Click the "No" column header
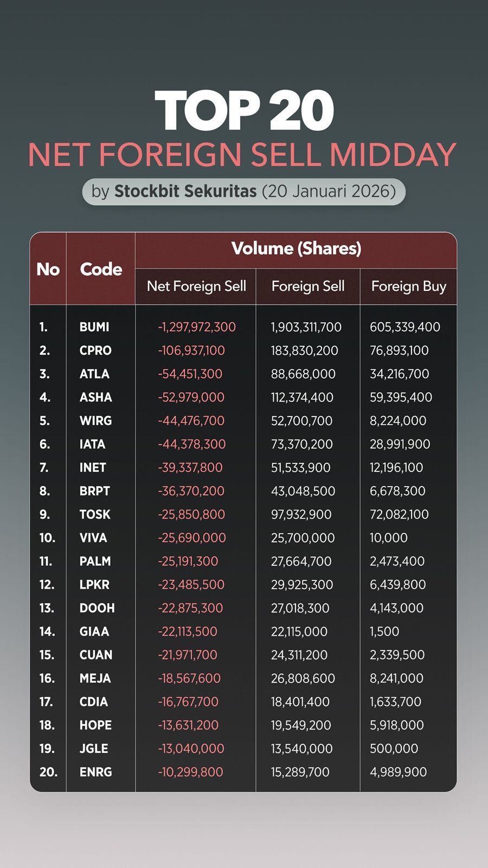This screenshot has height=868, width=488. coord(48,269)
